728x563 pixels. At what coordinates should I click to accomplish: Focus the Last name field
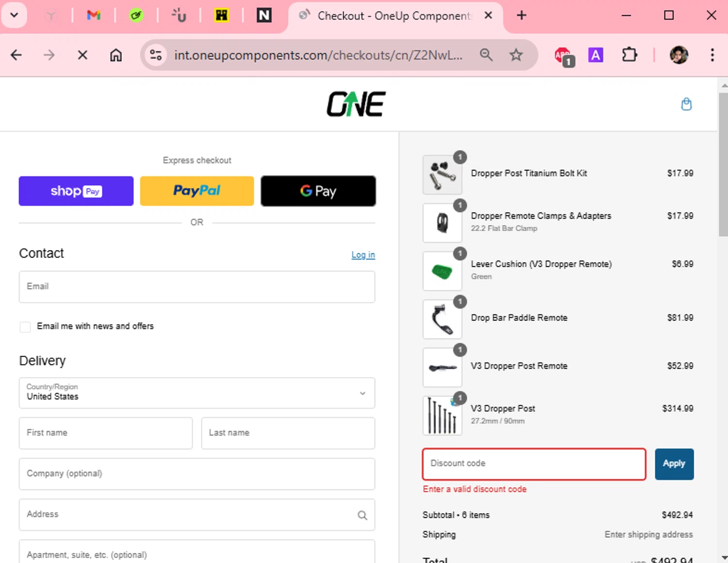[288, 433]
